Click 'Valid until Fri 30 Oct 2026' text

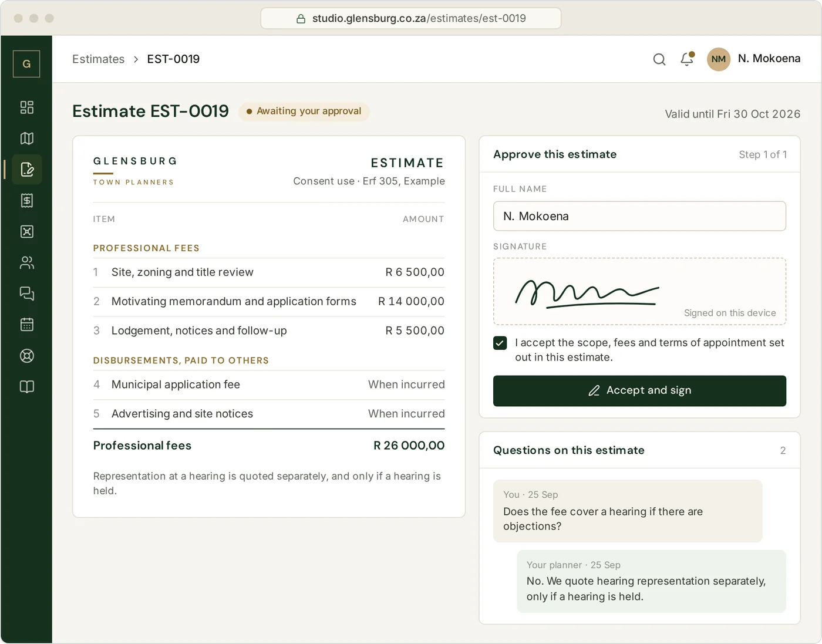[x=732, y=114]
